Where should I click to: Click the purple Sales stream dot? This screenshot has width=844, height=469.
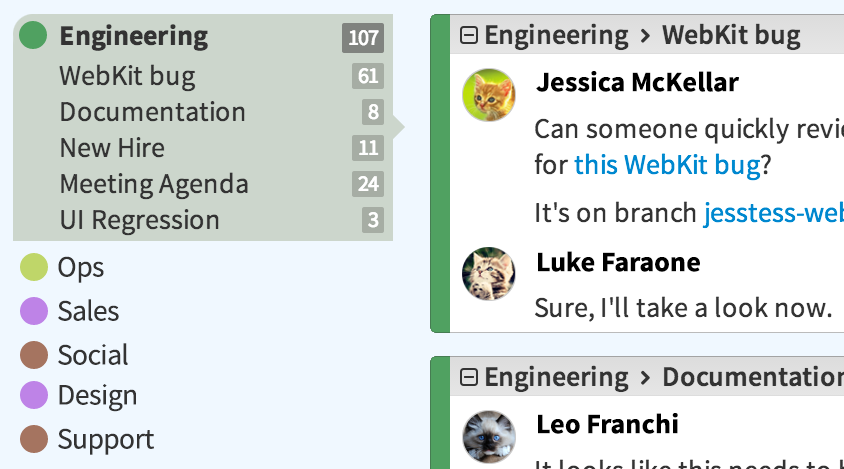[34, 311]
